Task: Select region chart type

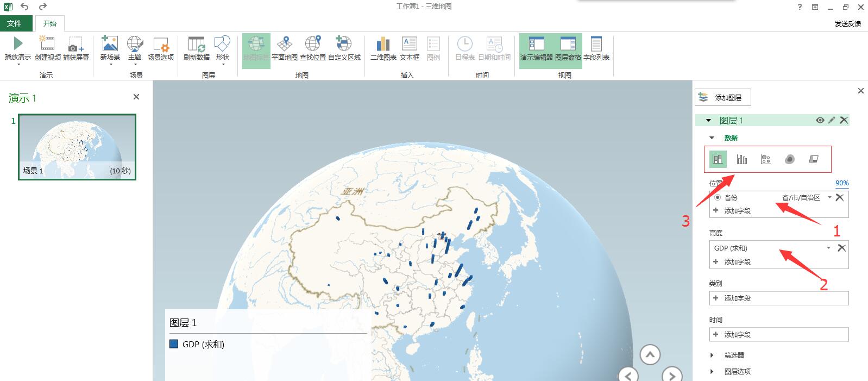Action: click(x=814, y=159)
